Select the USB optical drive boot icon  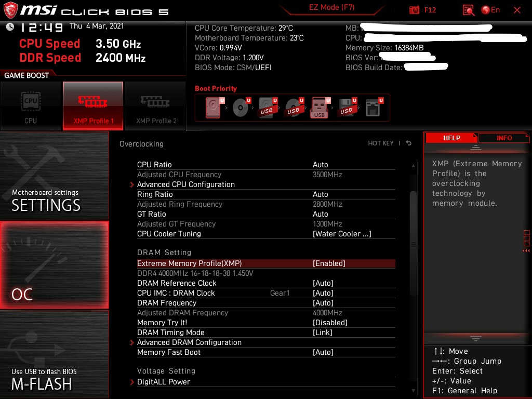(x=294, y=108)
